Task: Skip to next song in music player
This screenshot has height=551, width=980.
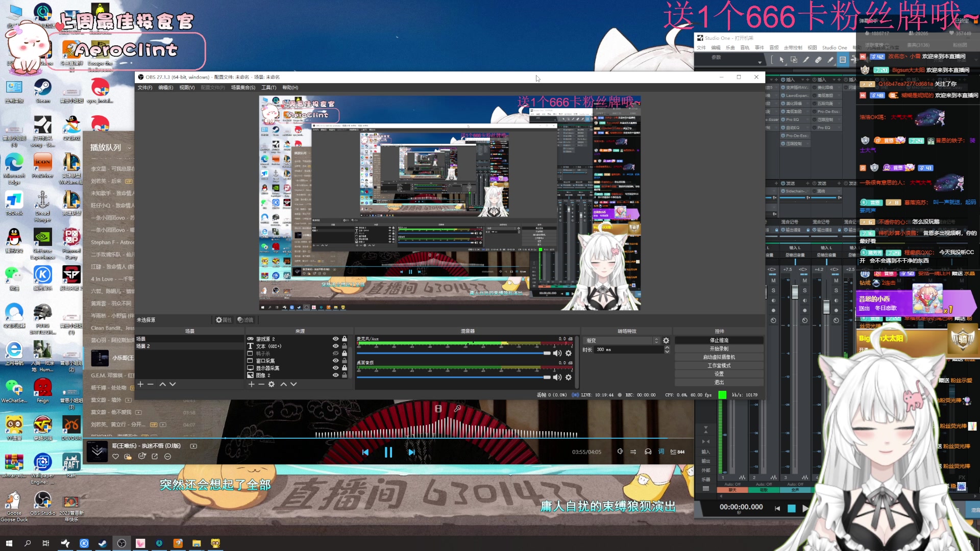Action: 411,452
